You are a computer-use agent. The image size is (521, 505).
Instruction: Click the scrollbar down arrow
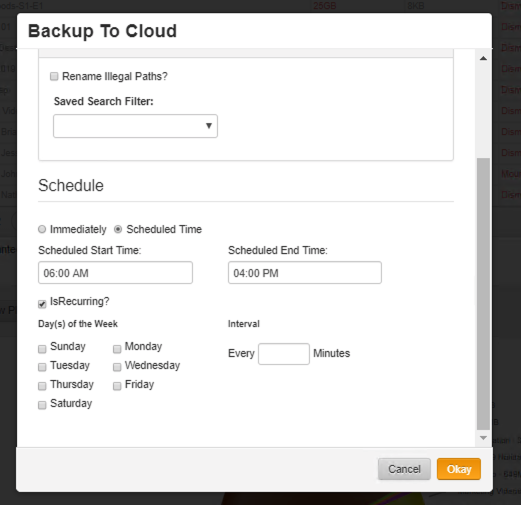(483, 438)
